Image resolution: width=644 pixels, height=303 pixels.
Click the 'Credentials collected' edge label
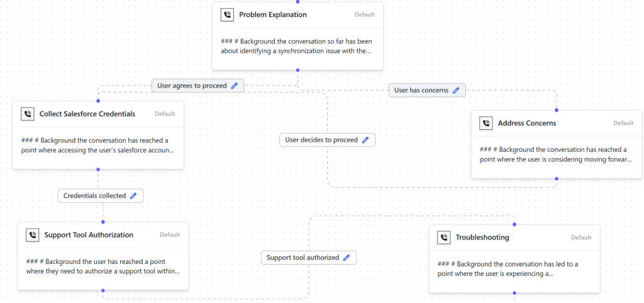(x=101, y=196)
